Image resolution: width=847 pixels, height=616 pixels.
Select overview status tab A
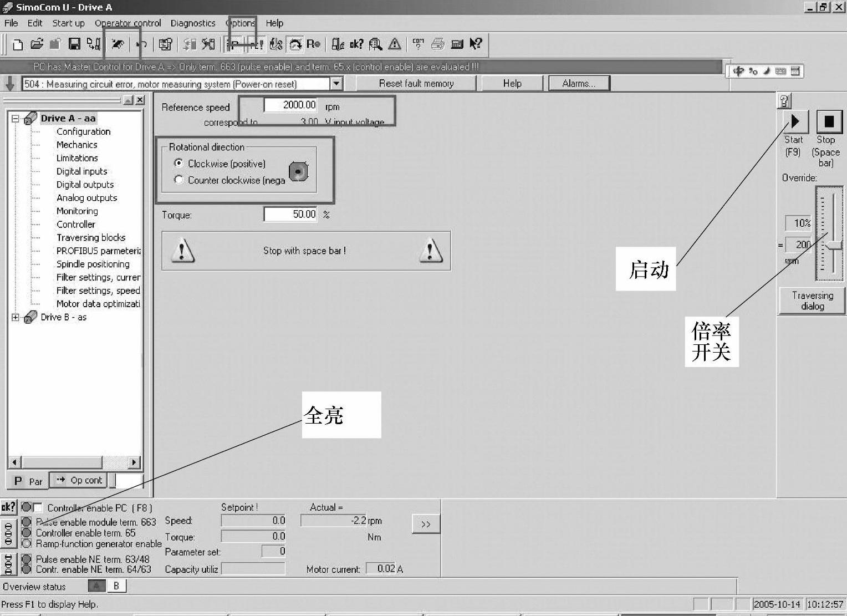[x=96, y=586]
